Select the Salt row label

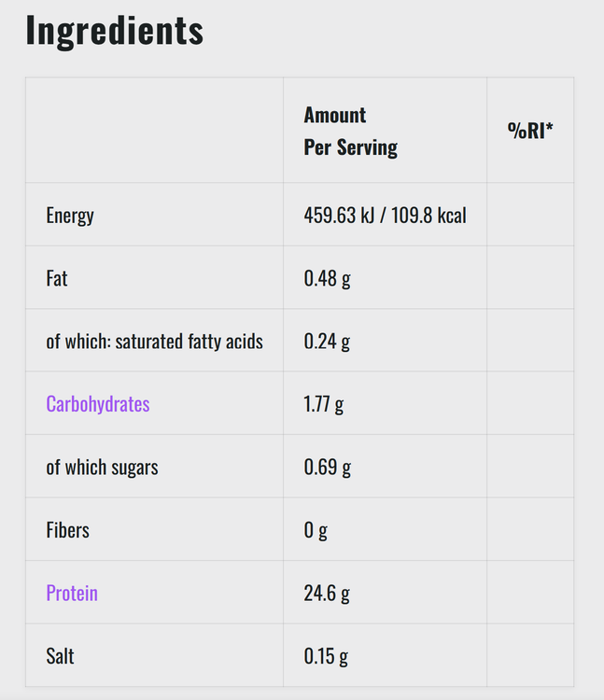tap(60, 656)
